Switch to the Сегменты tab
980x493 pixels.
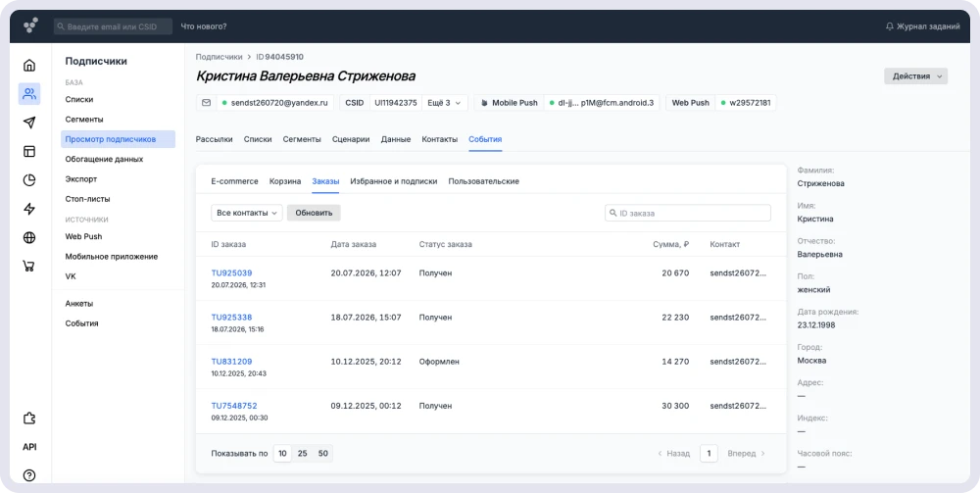click(x=302, y=139)
